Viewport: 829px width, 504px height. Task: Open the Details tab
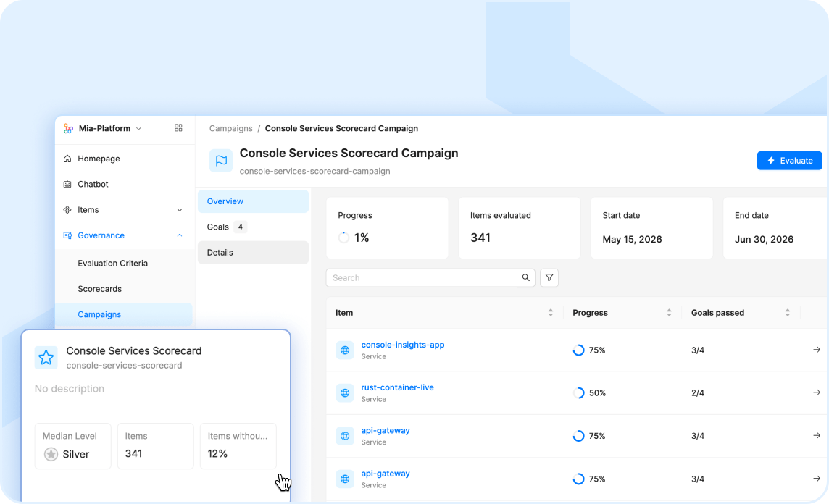tap(253, 253)
